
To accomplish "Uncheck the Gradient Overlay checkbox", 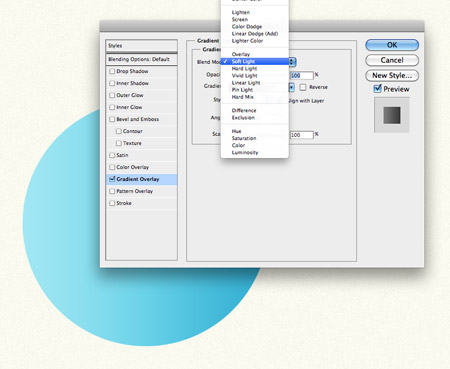I will coord(112,179).
